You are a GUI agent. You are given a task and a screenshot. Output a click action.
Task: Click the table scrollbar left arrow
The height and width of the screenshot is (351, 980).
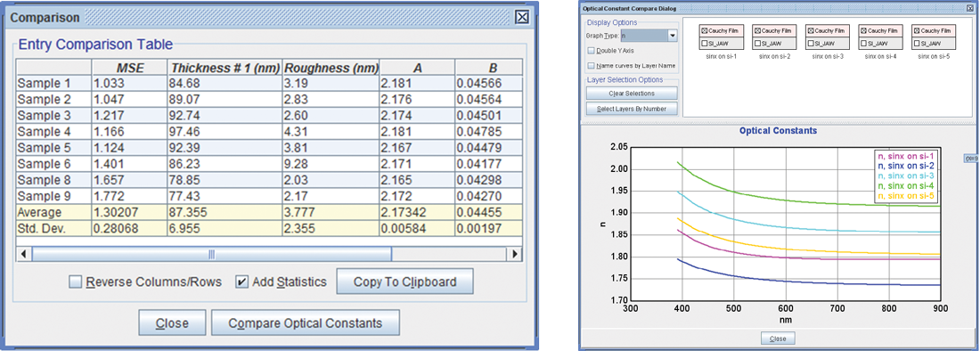24,254
